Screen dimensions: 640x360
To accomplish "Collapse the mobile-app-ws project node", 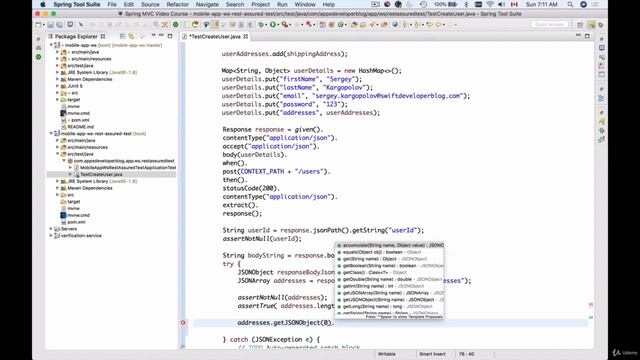I will (51, 45).
